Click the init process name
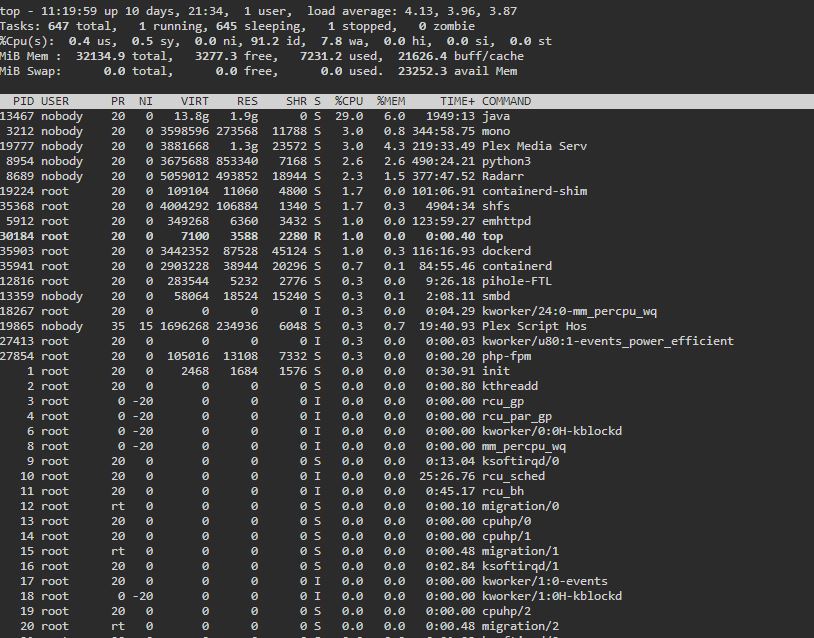The image size is (814, 638). [x=496, y=371]
